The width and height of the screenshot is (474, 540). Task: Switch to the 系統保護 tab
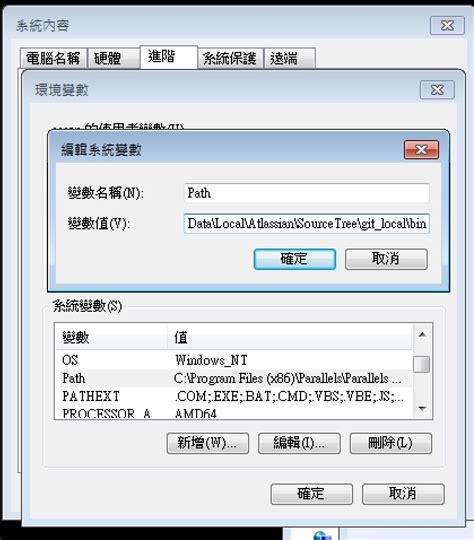click(230, 58)
